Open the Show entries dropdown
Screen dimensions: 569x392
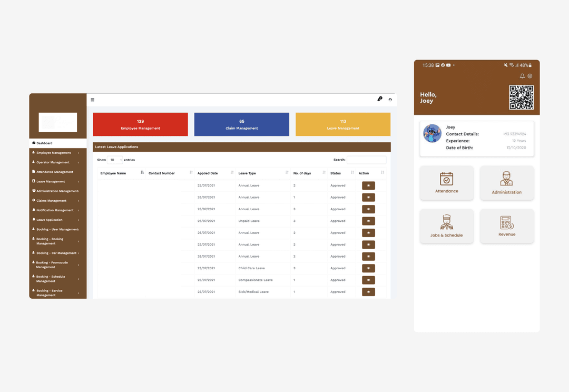click(115, 160)
